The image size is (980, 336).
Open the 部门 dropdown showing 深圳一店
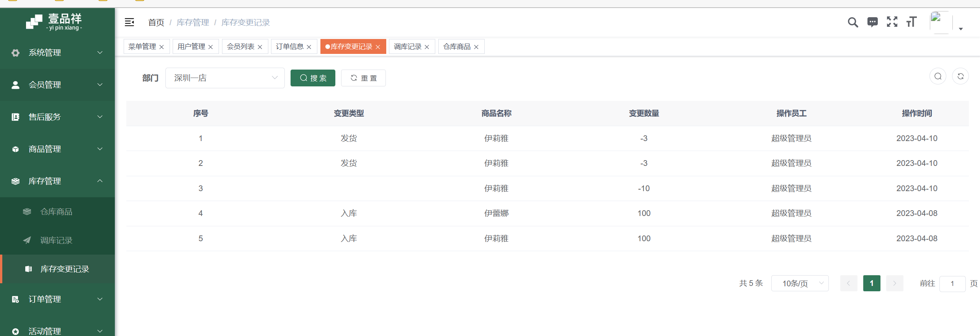pyautogui.click(x=225, y=78)
